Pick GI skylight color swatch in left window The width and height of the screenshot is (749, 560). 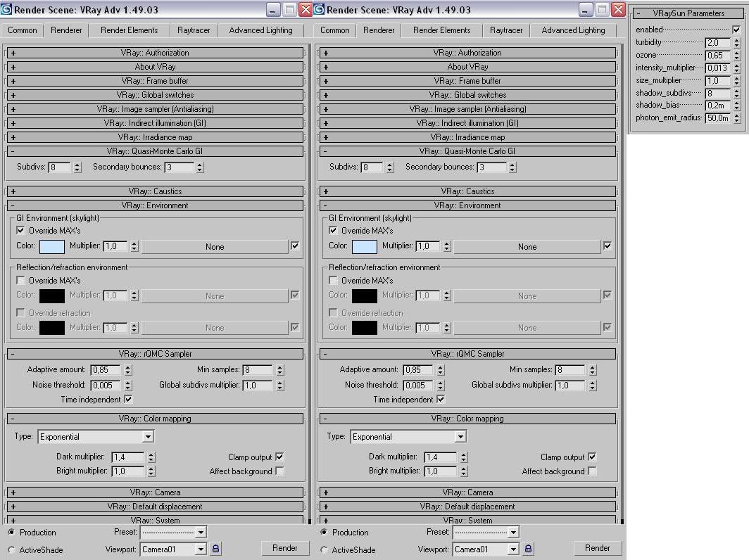(51, 247)
